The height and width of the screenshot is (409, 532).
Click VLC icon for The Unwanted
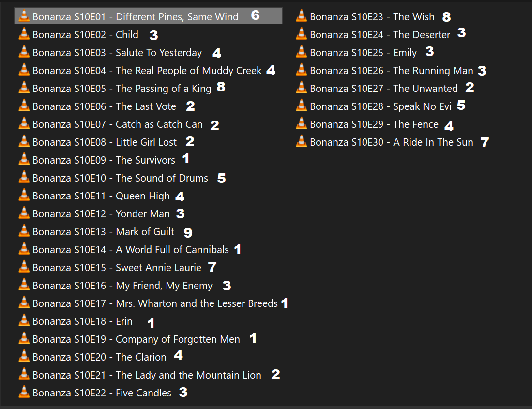click(x=301, y=88)
